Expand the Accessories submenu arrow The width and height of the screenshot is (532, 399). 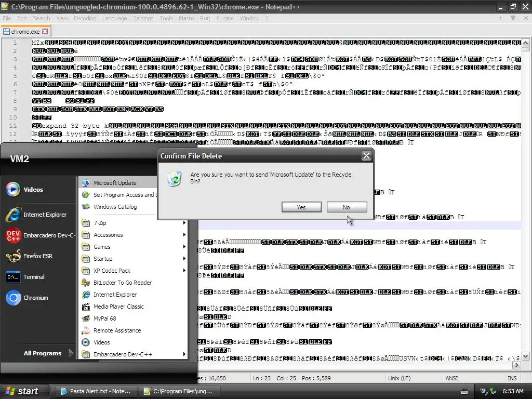click(184, 235)
